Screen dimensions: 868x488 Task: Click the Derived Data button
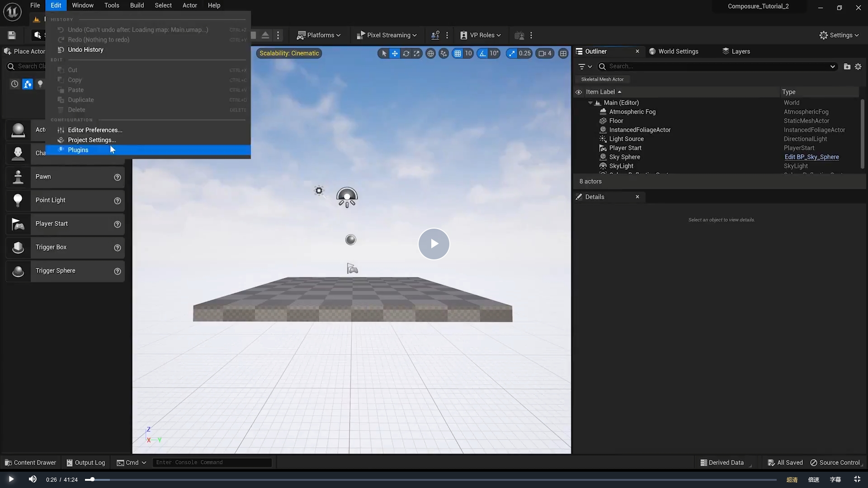(x=722, y=463)
